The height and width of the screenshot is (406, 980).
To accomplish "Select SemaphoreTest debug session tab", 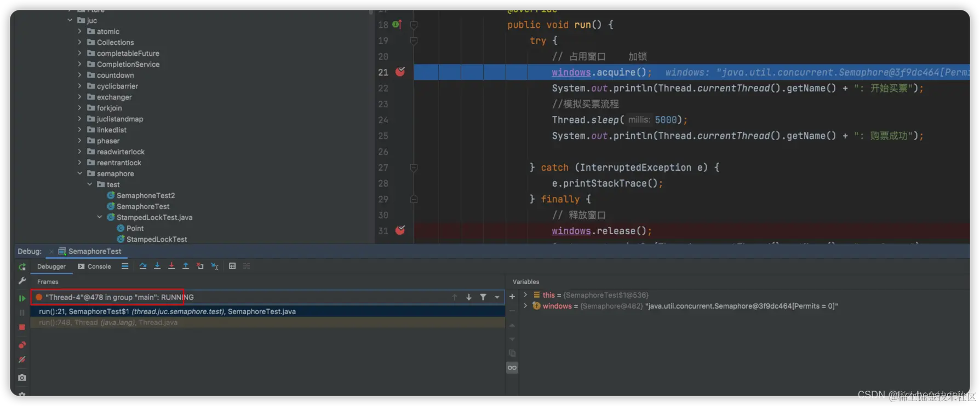I will tap(90, 251).
